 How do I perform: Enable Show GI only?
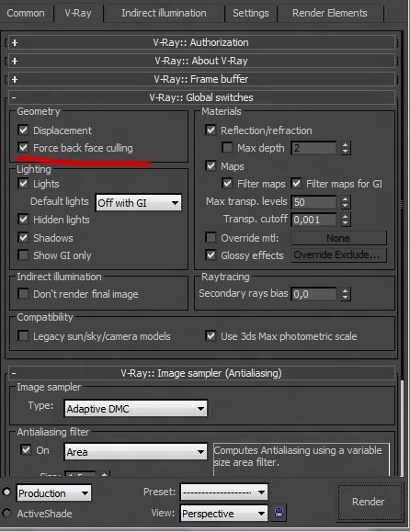23,255
